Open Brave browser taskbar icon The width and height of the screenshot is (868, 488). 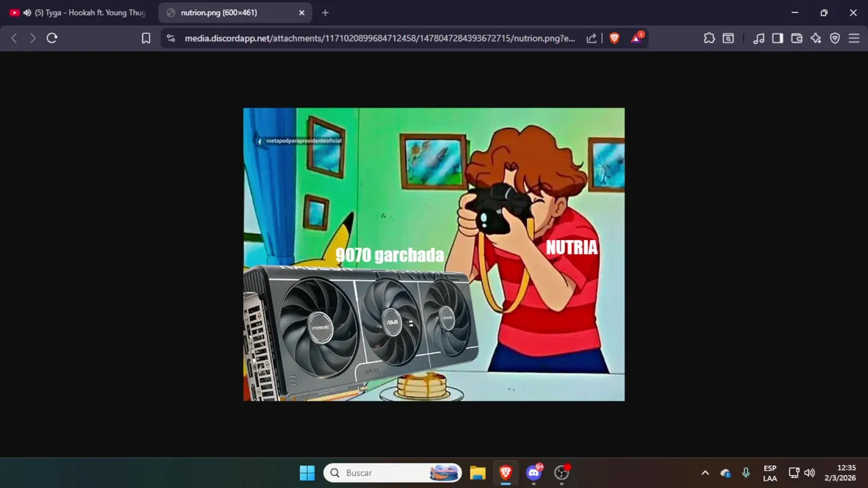coord(506,473)
